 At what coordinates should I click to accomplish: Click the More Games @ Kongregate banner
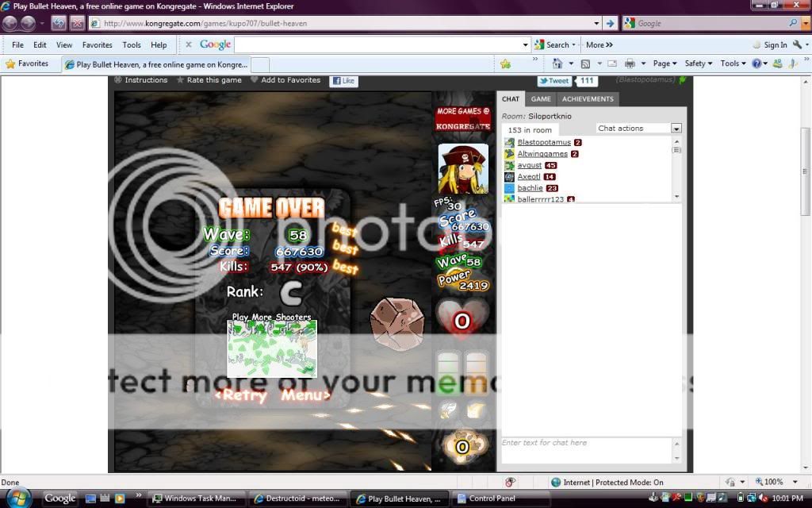[463, 119]
